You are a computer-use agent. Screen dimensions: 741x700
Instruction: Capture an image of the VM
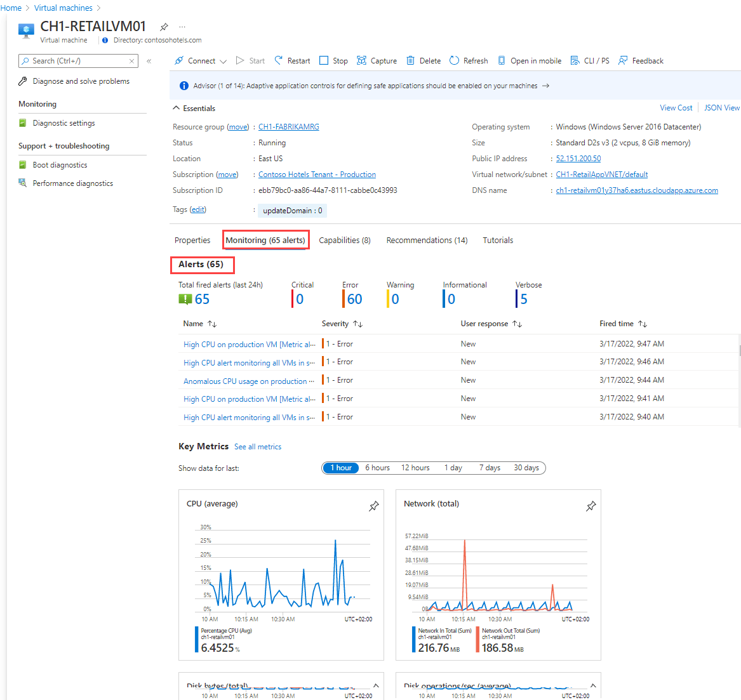(377, 60)
